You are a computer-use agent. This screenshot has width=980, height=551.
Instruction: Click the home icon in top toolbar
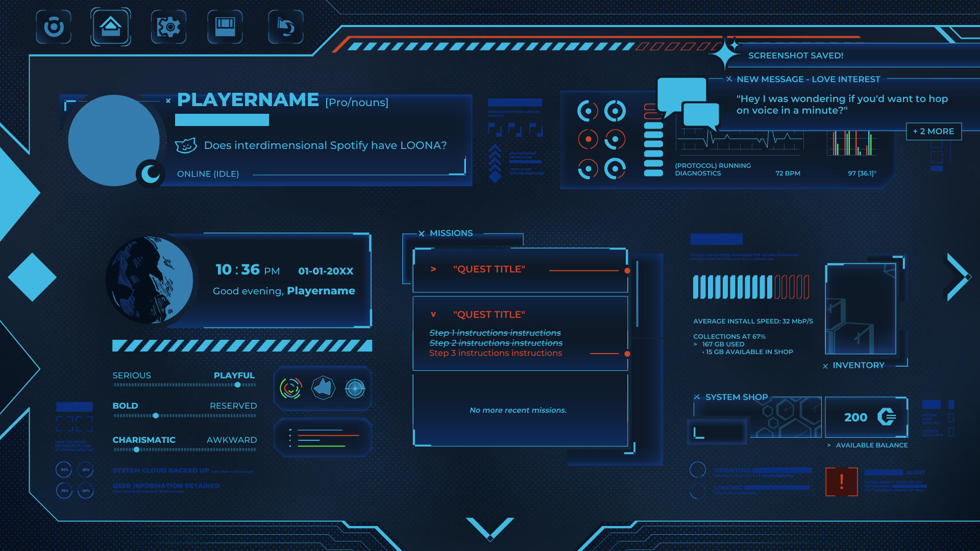click(x=111, y=27)
